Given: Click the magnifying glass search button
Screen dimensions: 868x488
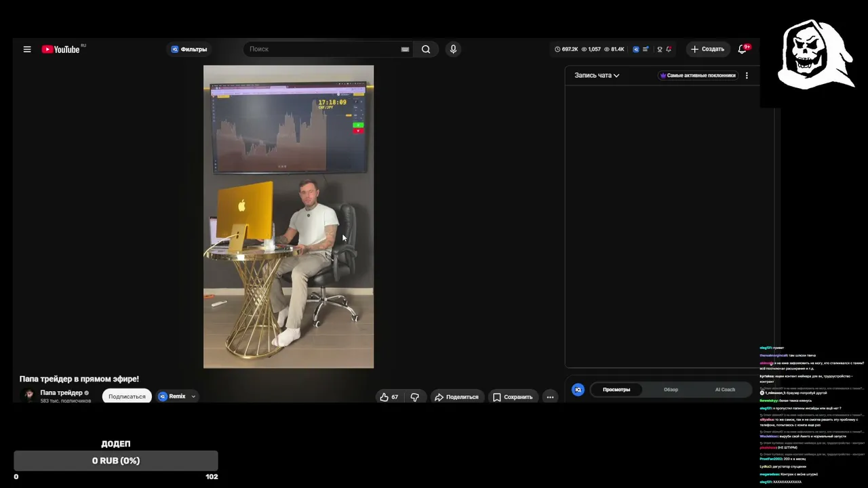Looking at the screenshot, I should 426,49.
